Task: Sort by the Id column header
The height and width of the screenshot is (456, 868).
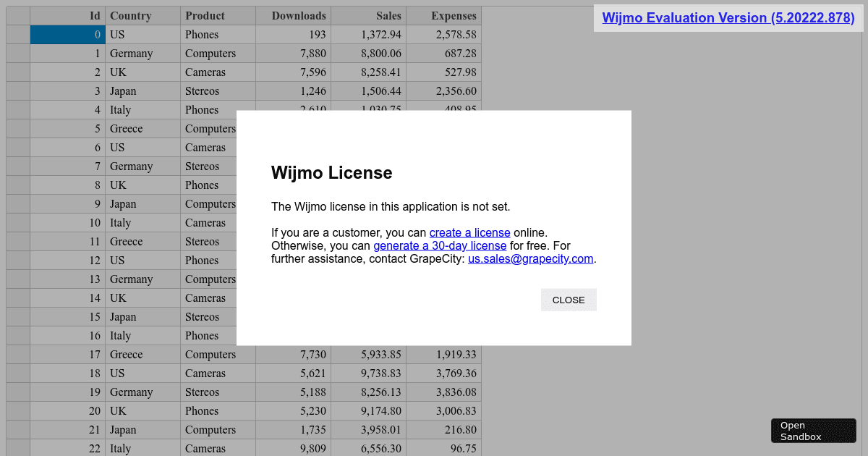Action: [68, 16]
